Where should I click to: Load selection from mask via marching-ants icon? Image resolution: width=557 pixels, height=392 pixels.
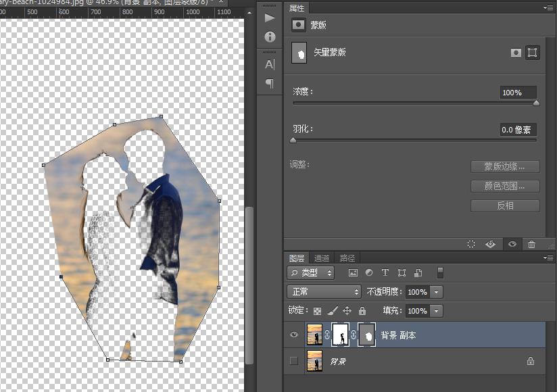(471, 244)
